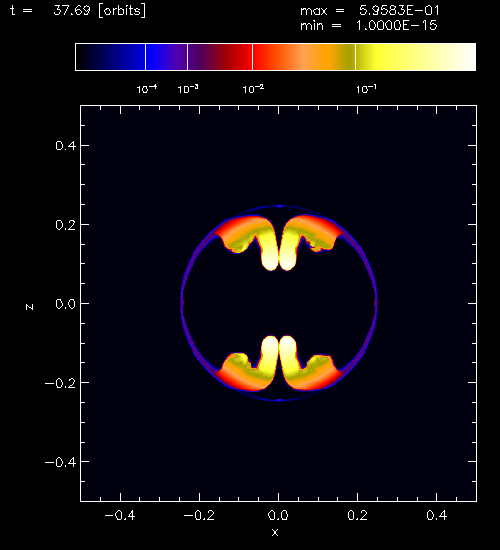This screenshot has height=550, width=500.
Task: Click the min value 1.0000E-15 text
Action: [397, 26]
